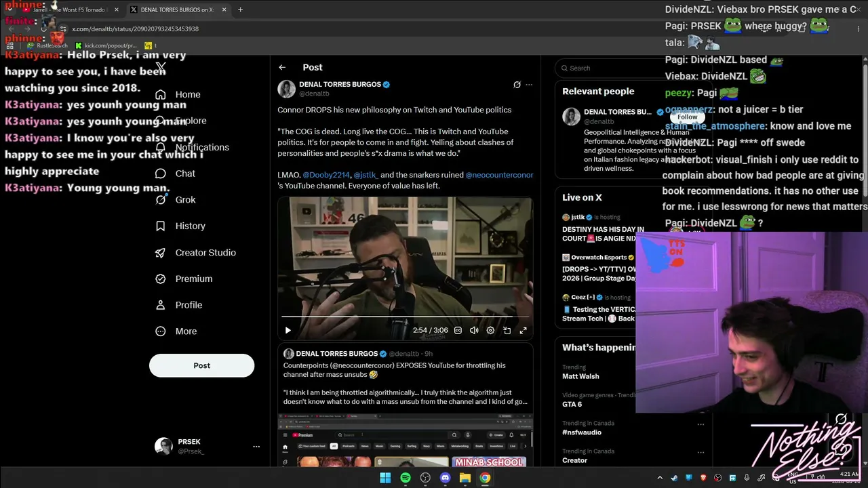This screenshot has width=868, height=488.
Task: Click the microphone tray icon
Action: point(747,478)
